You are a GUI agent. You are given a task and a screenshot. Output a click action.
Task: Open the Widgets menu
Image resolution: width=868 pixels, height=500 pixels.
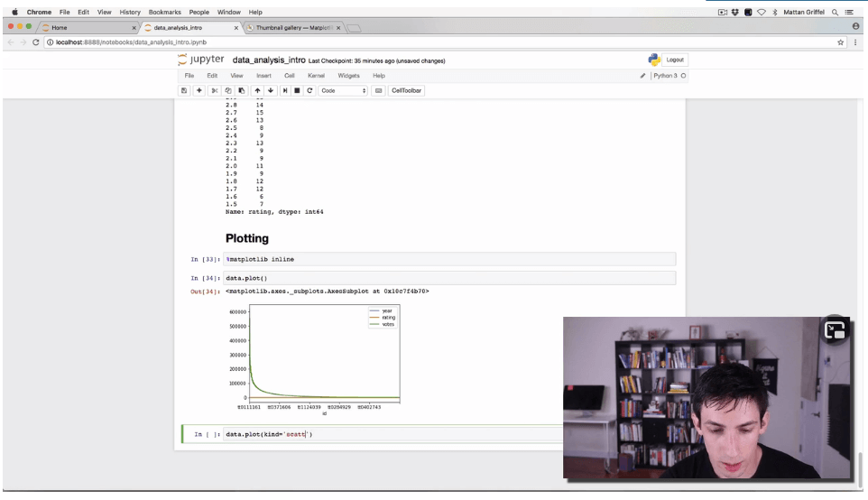click(x=349, y=76)
